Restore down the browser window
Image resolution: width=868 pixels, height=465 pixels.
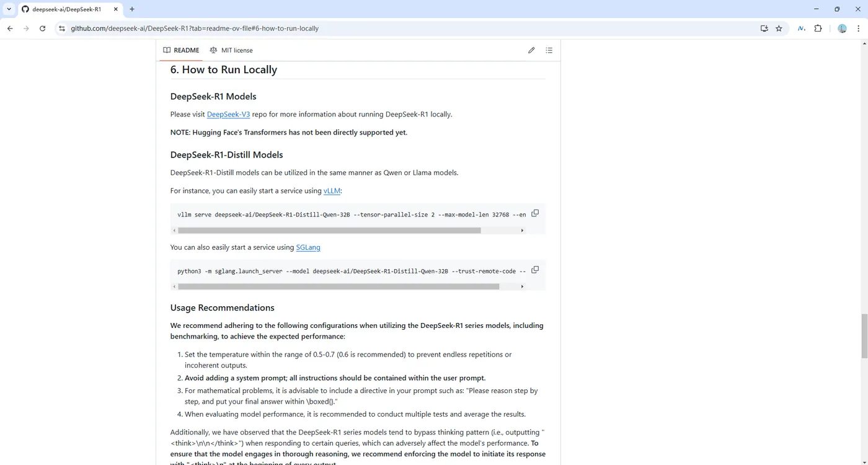click(837, 9)
